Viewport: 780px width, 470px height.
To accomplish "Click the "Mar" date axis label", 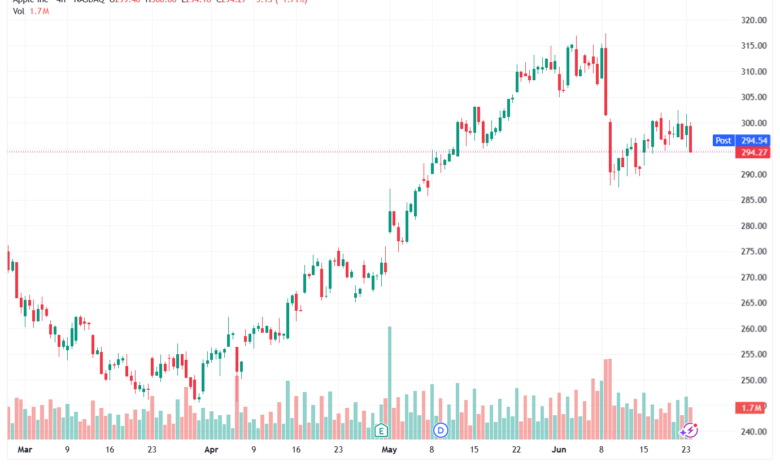I will pos(24,450).
